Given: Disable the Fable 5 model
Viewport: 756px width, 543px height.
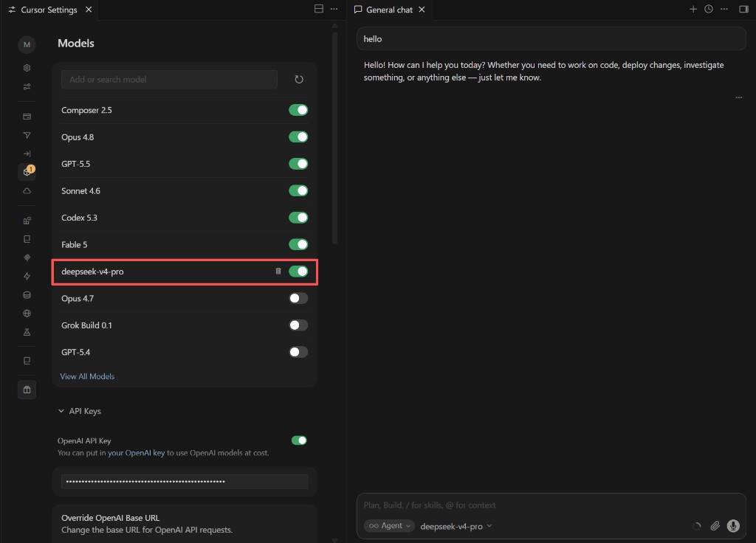Looking at the screenshot, I should pos(298,245).
